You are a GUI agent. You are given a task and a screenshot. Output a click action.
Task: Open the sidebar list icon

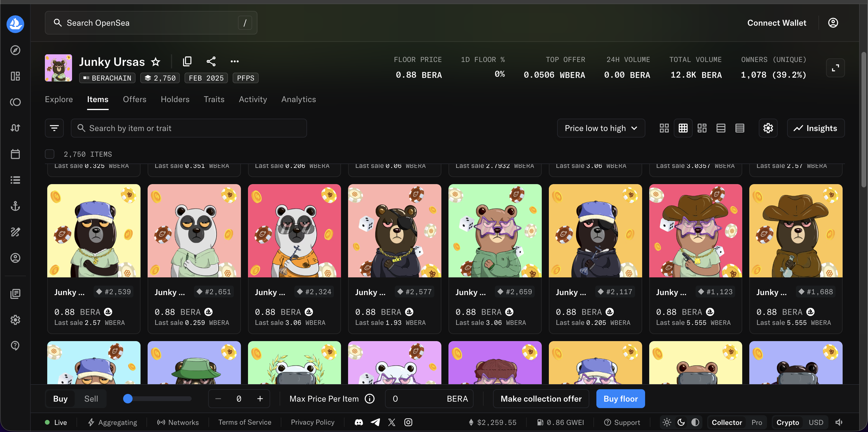[15, 180]
